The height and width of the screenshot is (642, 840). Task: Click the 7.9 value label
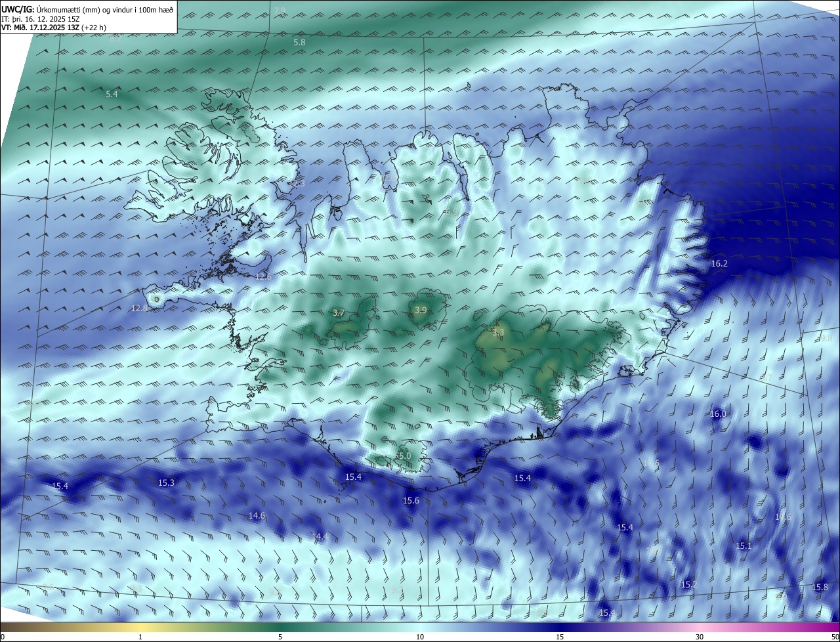tap(280, 11)
